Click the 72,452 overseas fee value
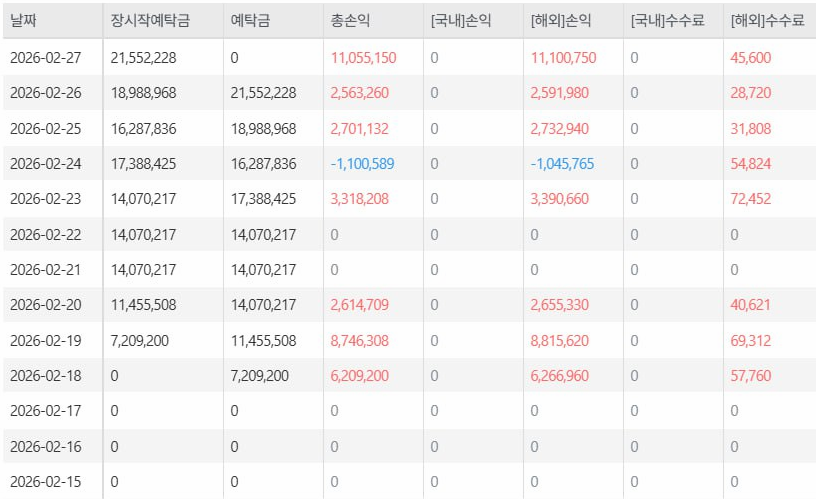Viewport: 816px width, 499px height. point(751,199)
